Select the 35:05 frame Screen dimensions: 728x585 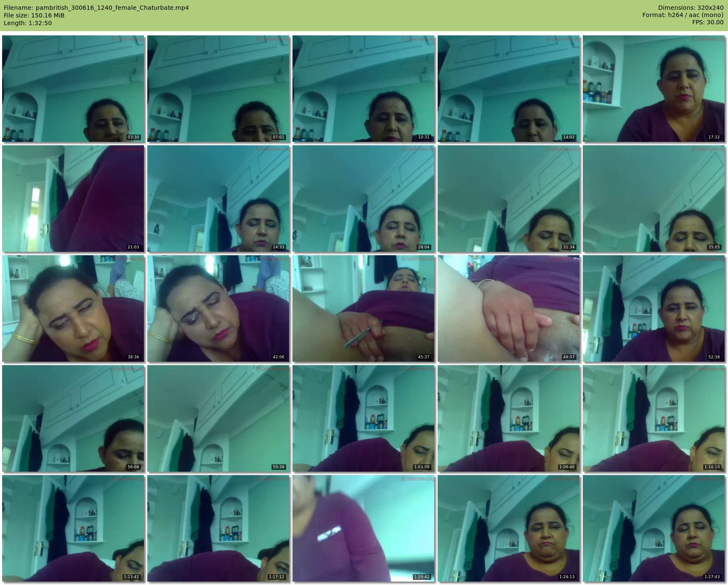point(654,199)
